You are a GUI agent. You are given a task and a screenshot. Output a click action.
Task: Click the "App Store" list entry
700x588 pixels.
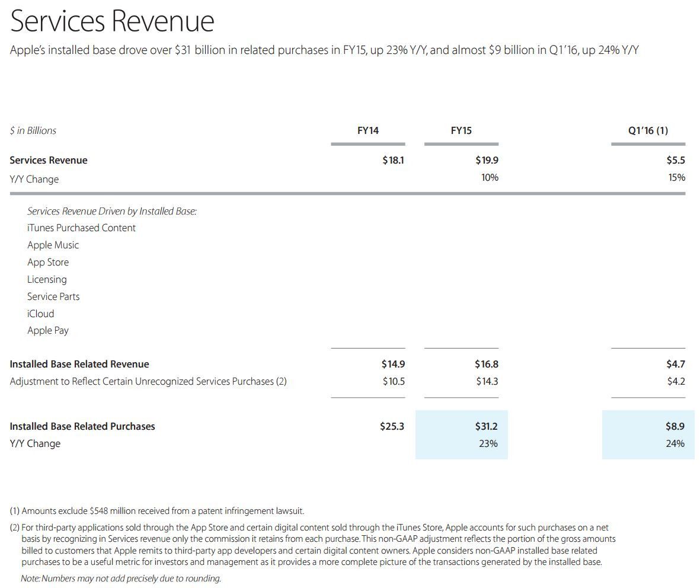point(48,262)
